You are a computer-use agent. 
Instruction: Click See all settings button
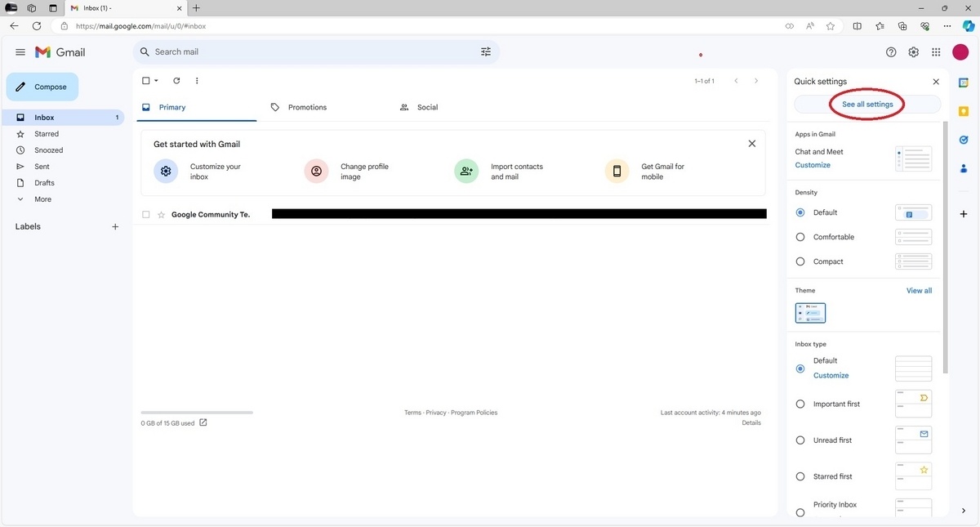(x=867, y=105)
